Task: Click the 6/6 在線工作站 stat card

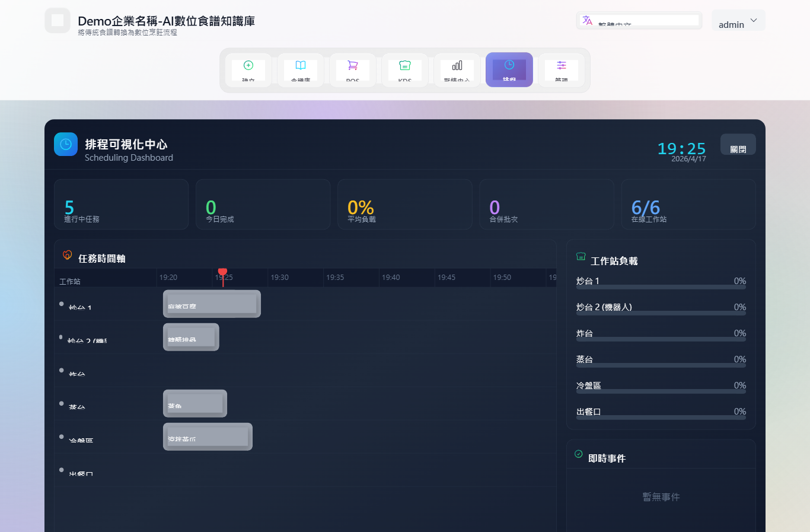Action: (x=688, y=204)
